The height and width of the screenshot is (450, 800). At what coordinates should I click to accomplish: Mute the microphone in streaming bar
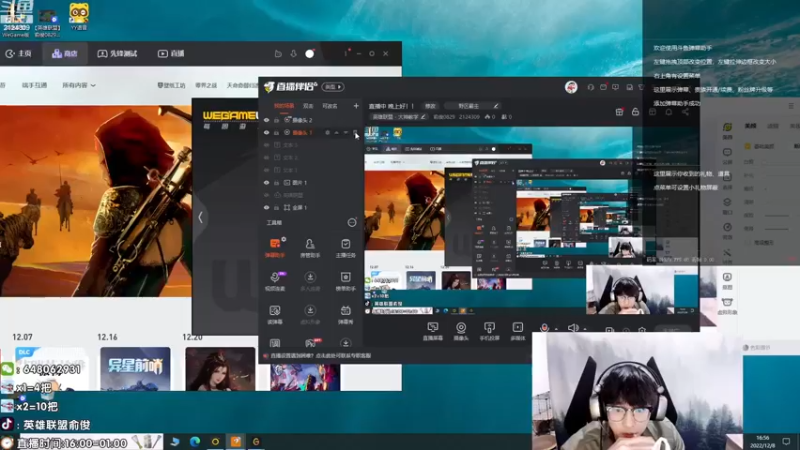(544, 328)
